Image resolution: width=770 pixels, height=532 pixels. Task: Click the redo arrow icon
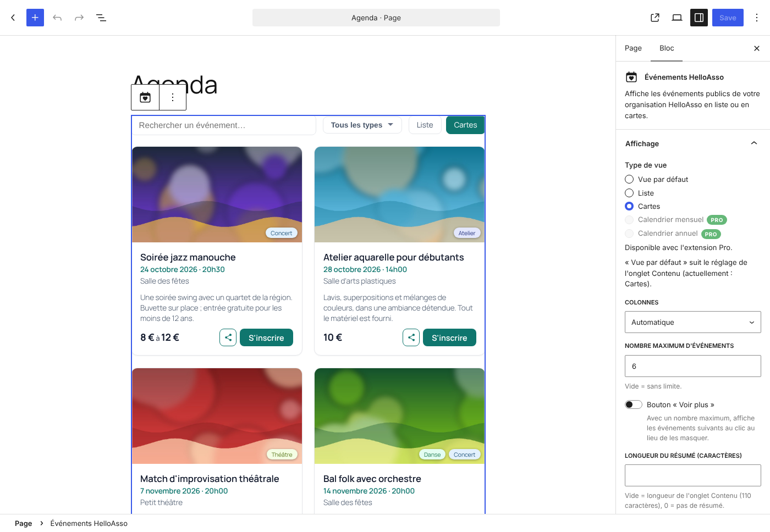coord(79,18)
